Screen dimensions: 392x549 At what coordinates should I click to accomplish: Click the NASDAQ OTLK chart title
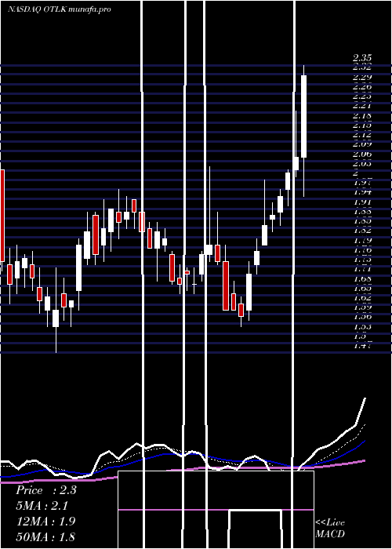(60, 9)
